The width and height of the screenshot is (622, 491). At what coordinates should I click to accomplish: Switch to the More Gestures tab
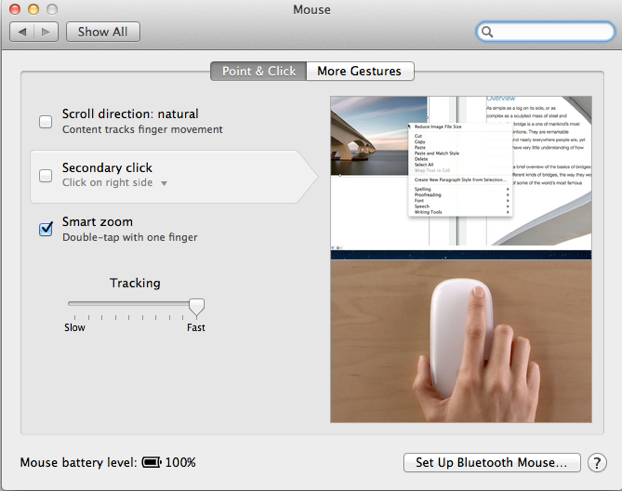[x=358, y=71]
